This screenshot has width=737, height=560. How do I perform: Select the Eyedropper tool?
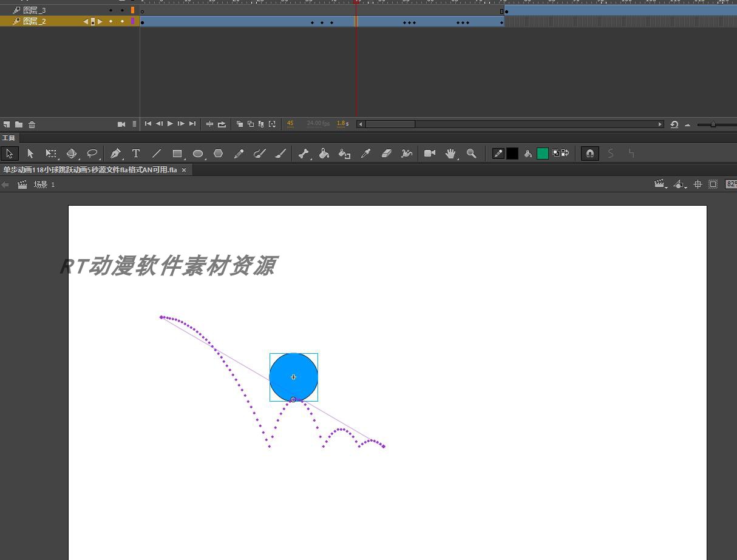(365, 154)
